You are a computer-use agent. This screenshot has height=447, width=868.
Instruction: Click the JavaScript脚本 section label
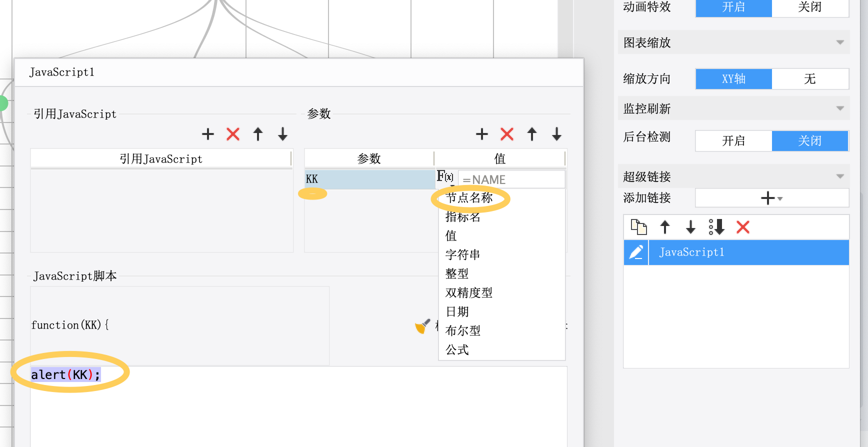coord(75,276)
